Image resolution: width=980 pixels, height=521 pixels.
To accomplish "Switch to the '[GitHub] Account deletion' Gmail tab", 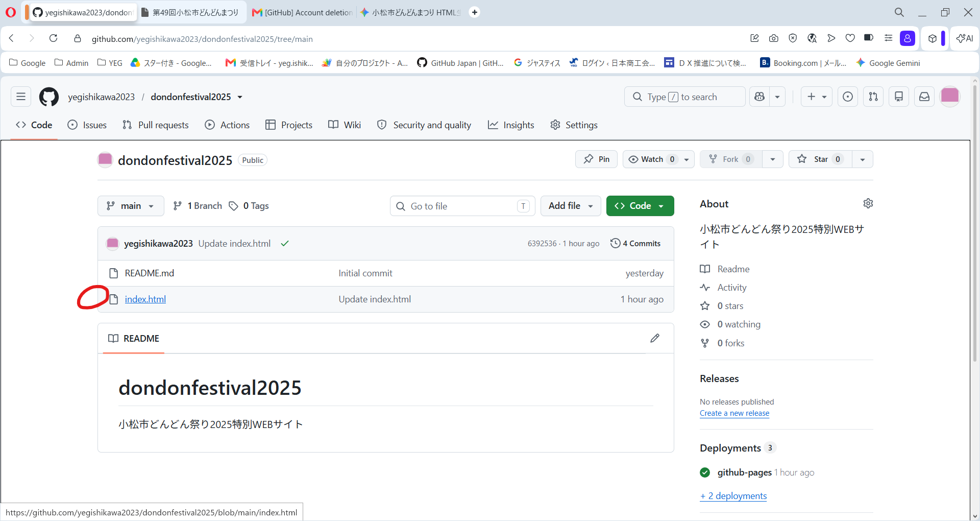I will [x=302, y=12].
